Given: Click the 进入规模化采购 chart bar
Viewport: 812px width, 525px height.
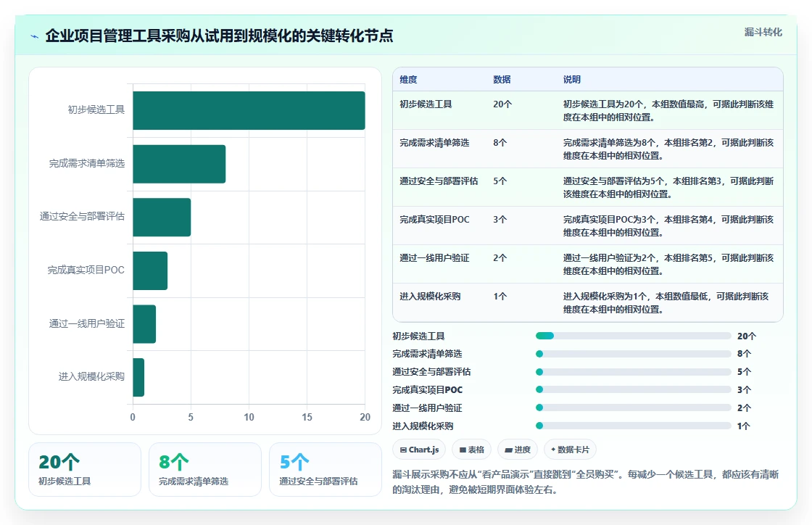Looking at the screenshot, I should [x=138, y=378].
